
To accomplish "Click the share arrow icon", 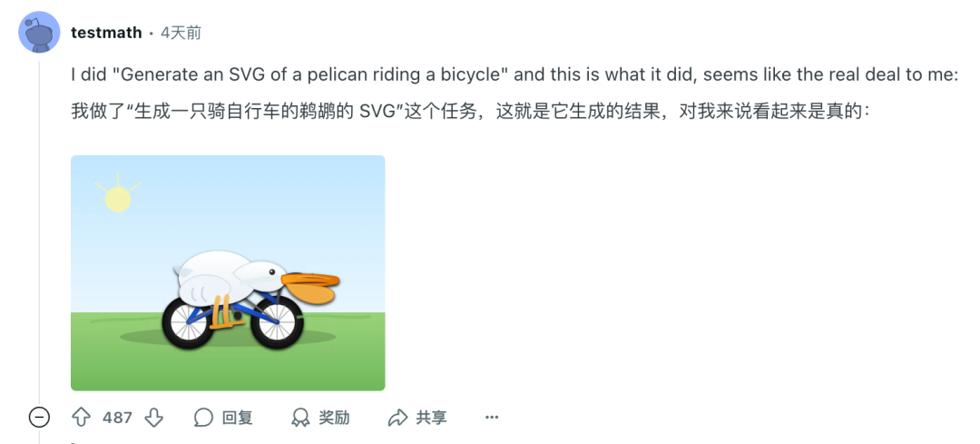I will (397, 417).
